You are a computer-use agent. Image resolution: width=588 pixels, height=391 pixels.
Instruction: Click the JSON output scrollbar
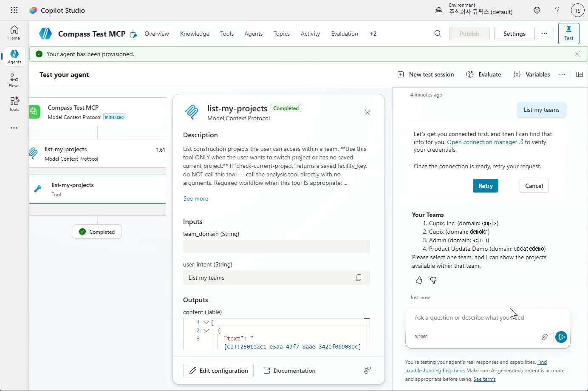pyautogui.click(x=367, y=334)
